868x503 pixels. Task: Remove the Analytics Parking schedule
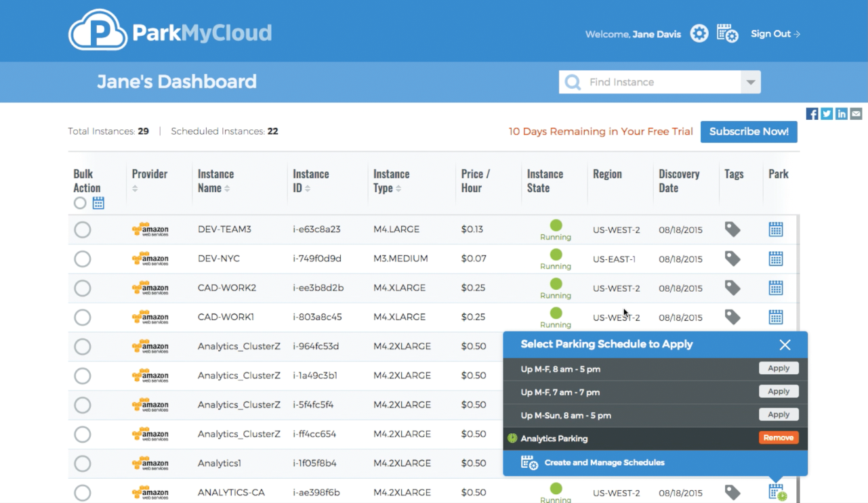click(x=779, y=438)
